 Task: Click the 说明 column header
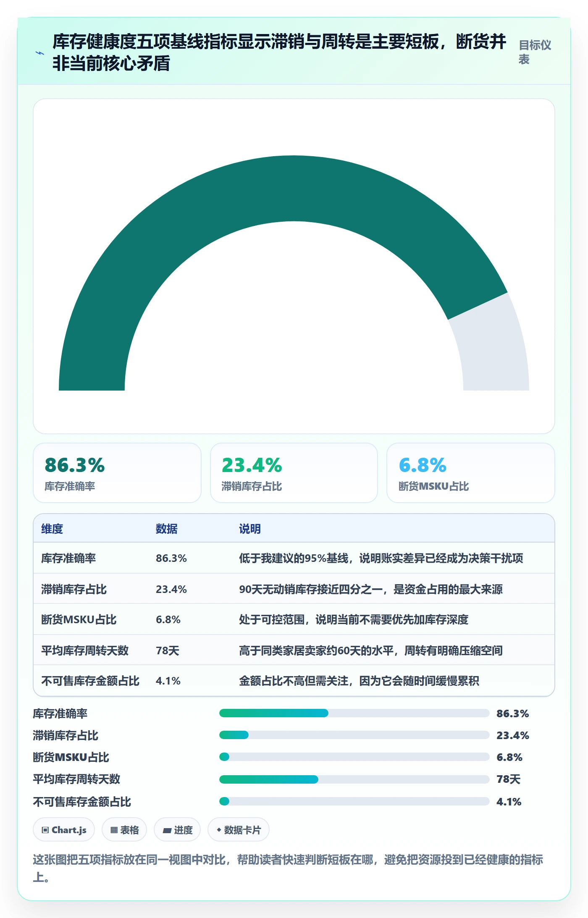click(250, 529)
